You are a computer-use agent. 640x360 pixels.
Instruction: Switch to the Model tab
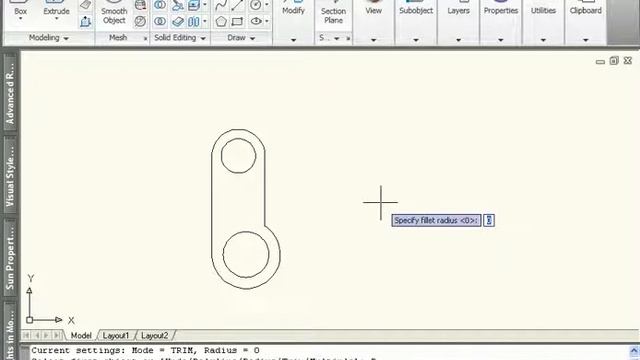click(x=81, y=336)
